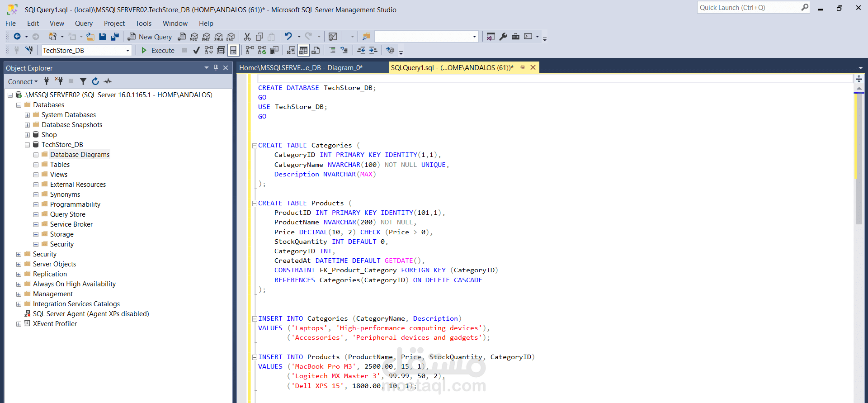This screenshot has width=868, height=403.
Task: Toggle pin on SQLQuery1.sql tab
Action: tap(523, 67)
